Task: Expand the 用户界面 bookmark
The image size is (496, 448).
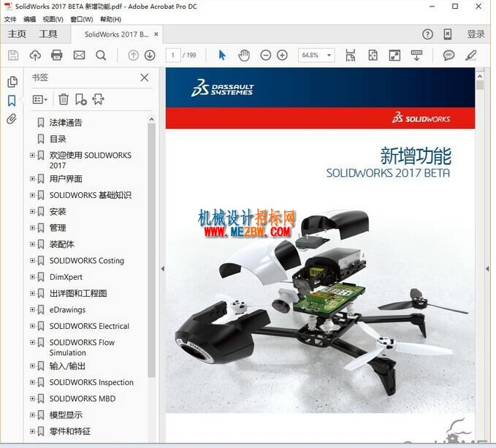Action: tap(32, 179)
